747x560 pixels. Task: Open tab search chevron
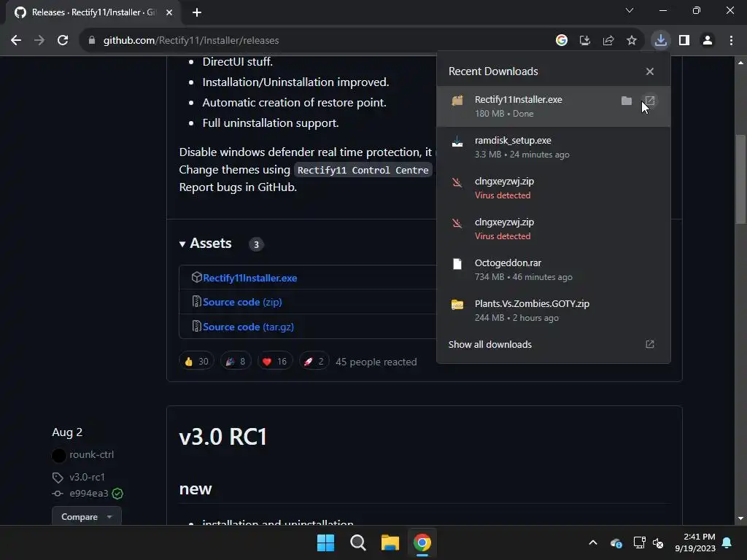click(630, 10)
